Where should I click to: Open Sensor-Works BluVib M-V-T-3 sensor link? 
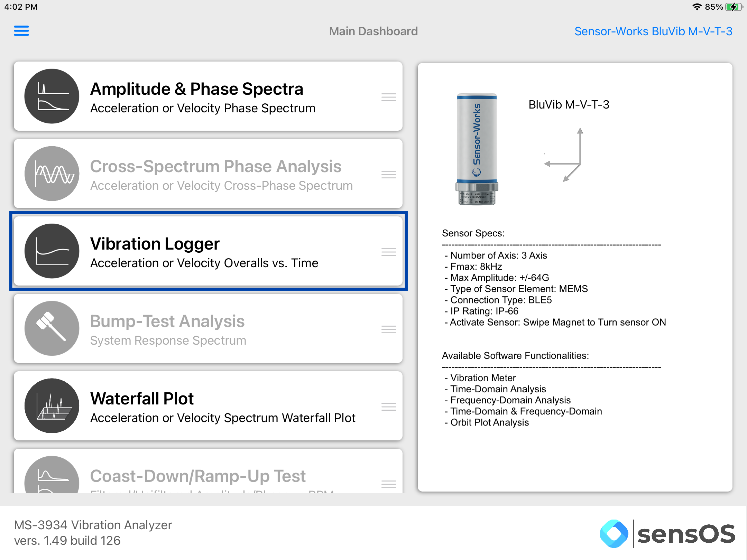(x=653, y=31)
